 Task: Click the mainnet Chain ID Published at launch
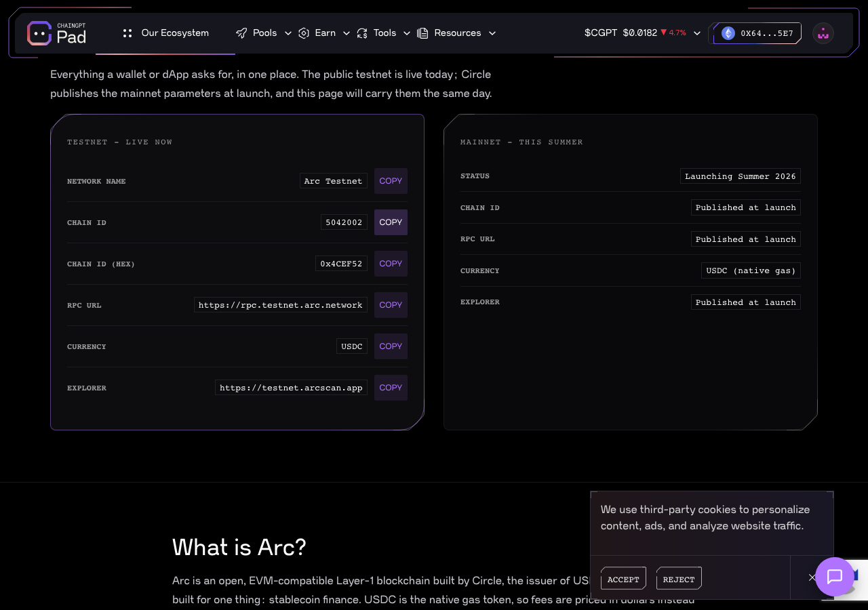tap(746, 207)
